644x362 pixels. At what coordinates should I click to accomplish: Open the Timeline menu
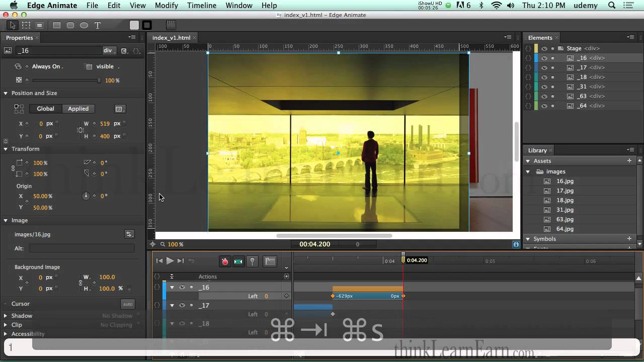coord(202,6)
